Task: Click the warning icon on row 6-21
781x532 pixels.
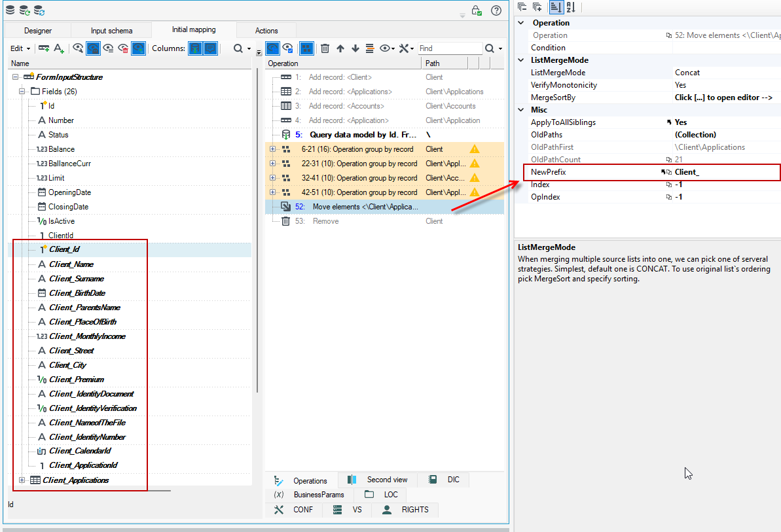Action: tap(474, 149)
